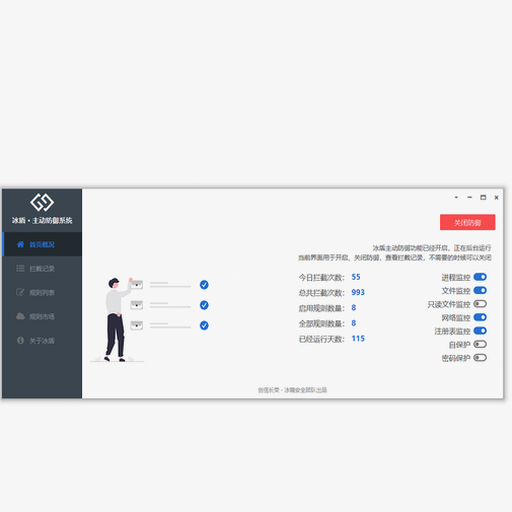The height and width of the screenshot is (512, 512).
Task: Disable the 网络监控 switch
Action: point(480,317)
